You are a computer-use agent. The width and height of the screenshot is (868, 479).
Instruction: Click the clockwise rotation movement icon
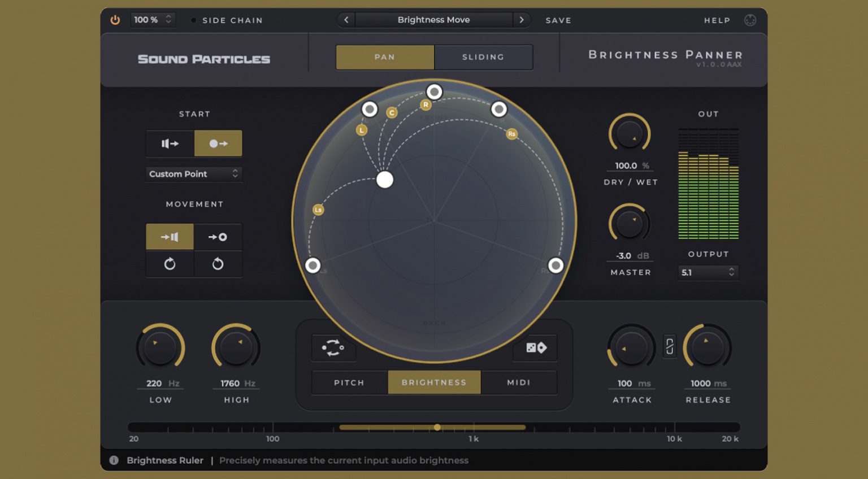(x=170, y=264)
